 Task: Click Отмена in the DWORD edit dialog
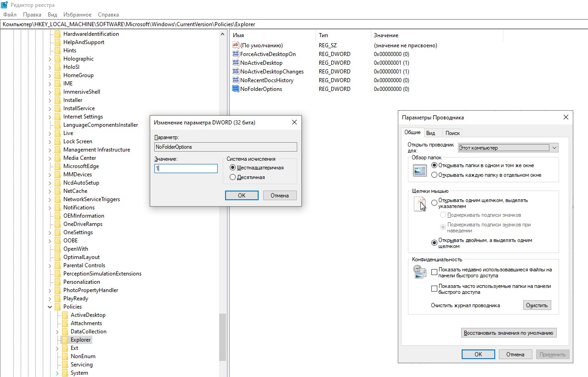280,196
